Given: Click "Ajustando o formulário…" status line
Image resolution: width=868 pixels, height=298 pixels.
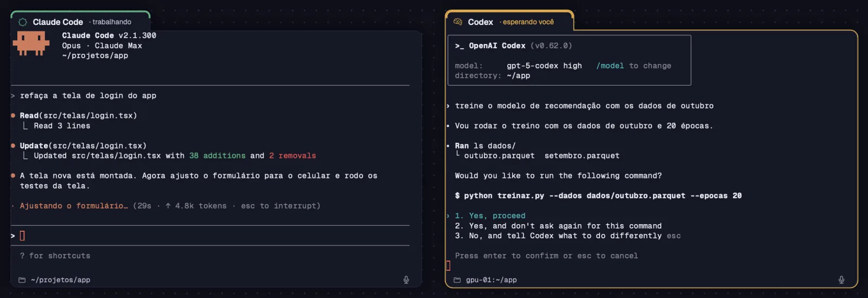Looking at the screenshot, I should coord(74,206).
